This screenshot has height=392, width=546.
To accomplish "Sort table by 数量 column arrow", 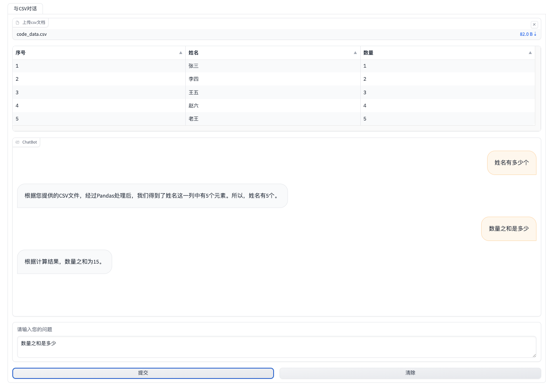I will (530, 53).
